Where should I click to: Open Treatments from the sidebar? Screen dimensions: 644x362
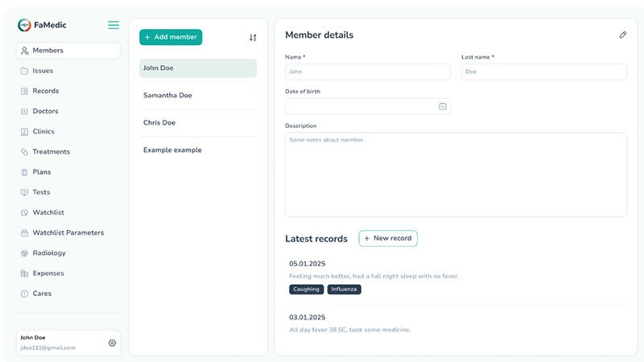pyautogui.click(x=51, y=152)
